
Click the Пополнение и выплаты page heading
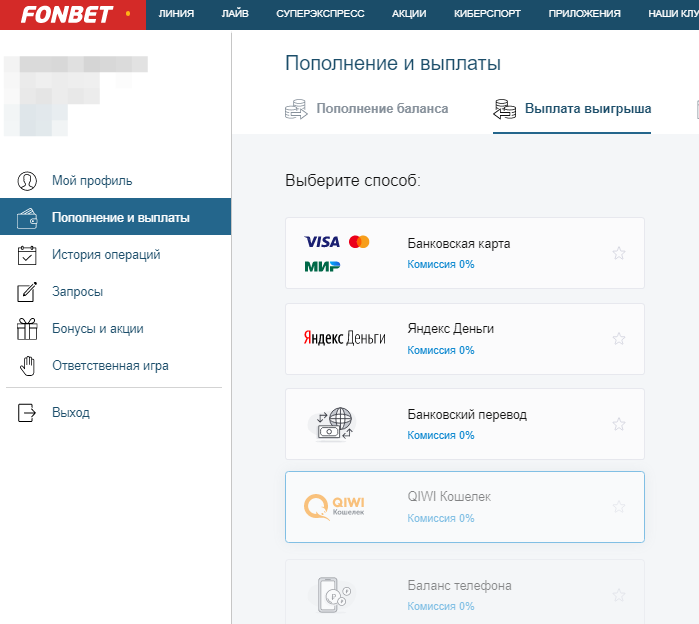(x=393, y=63)
